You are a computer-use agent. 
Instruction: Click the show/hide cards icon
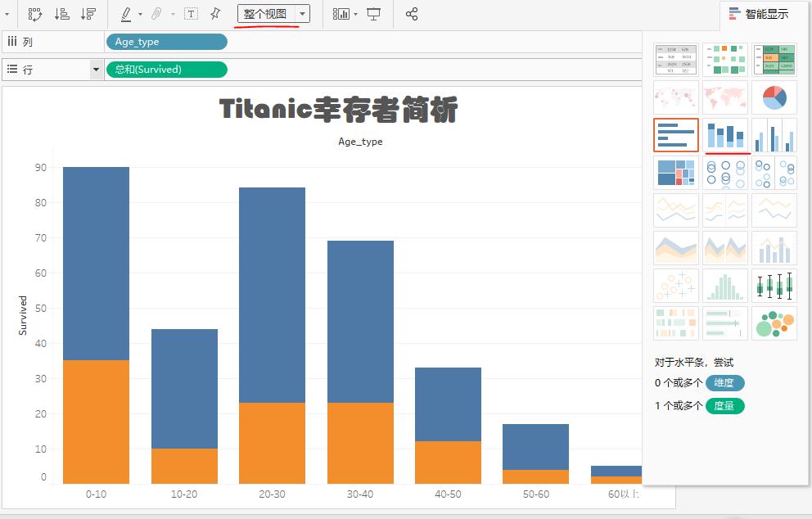(341, 14)
